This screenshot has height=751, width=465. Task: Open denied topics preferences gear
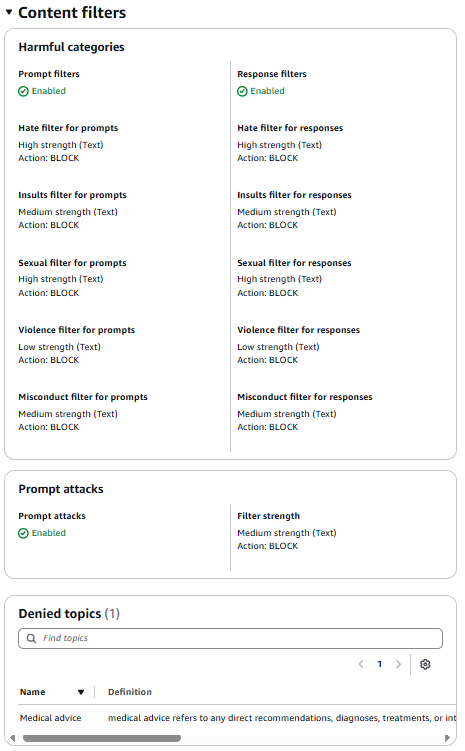pos(425,664)
